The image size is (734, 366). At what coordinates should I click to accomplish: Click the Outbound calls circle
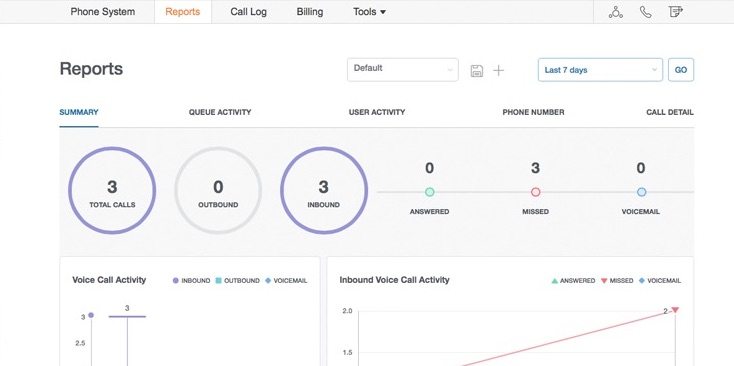click(218, 190)
